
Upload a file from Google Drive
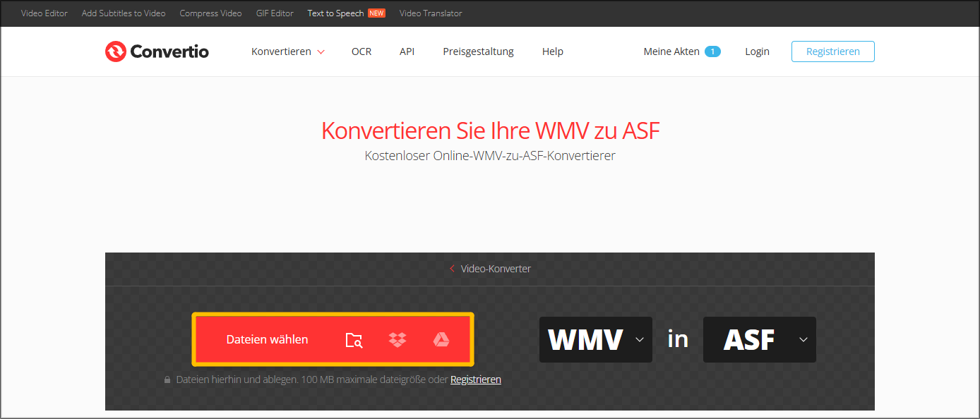point(441,339)
